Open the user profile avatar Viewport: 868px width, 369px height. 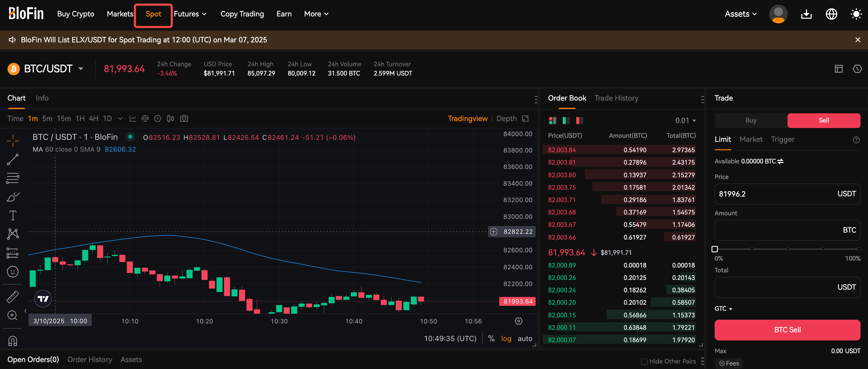click(x=778, y=14)
